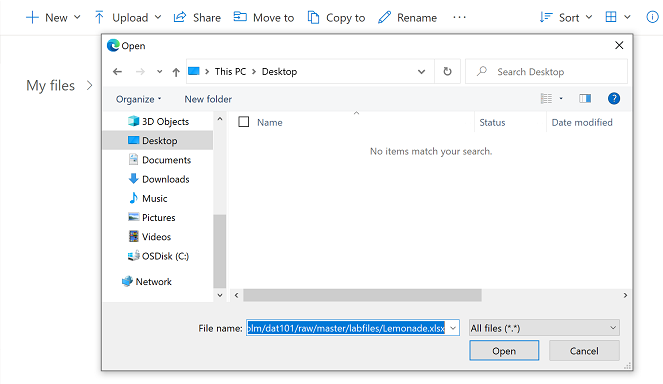Click the Cancel button
Screen dimensions: 663x384
coord(584,351)
